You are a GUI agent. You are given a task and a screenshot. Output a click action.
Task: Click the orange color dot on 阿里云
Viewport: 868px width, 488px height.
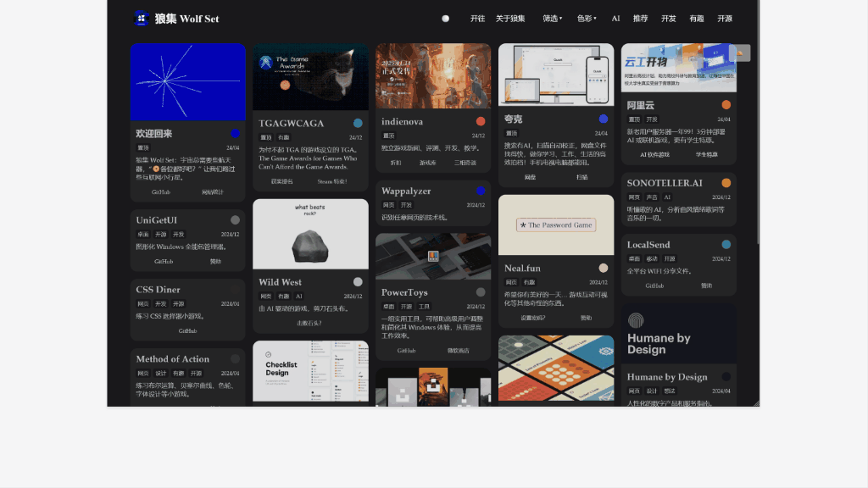click(x=726, y=104)
